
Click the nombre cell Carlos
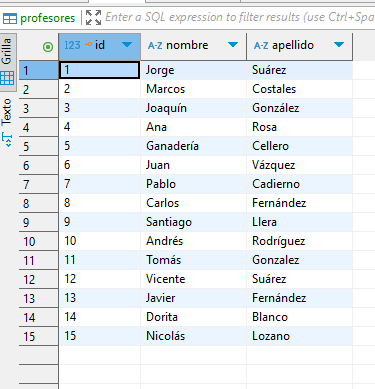tap(193, 203)
